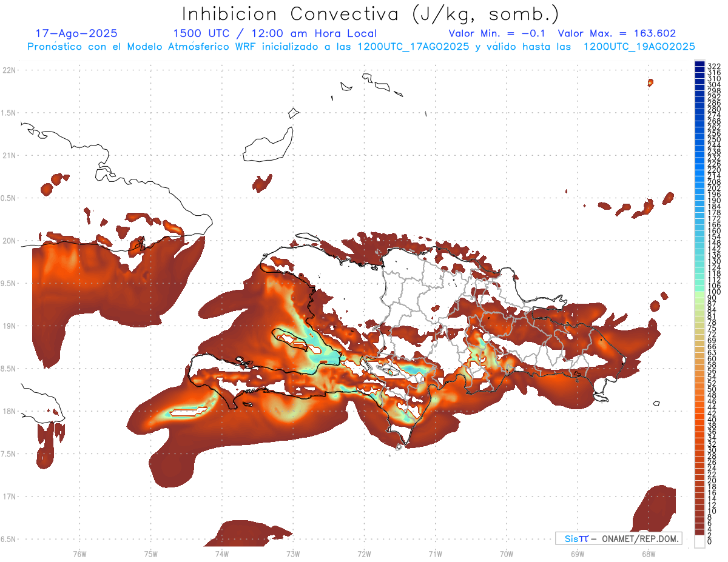Click the "73W" longitude label
The height and width of the screenshot is (562, 728).
(x=293, y=554)
